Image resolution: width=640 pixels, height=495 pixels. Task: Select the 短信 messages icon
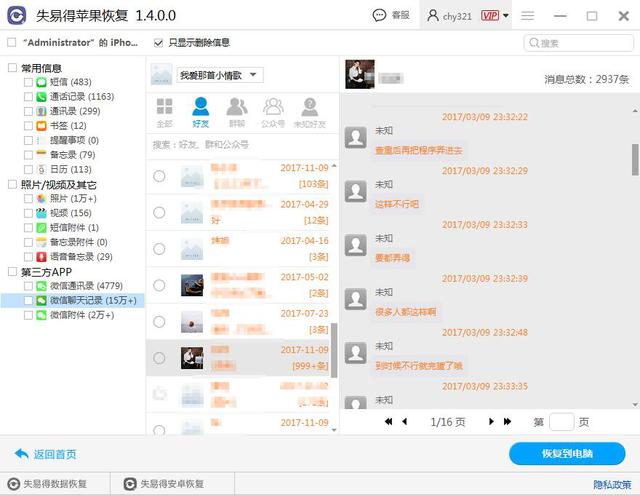tap(41, 82)
